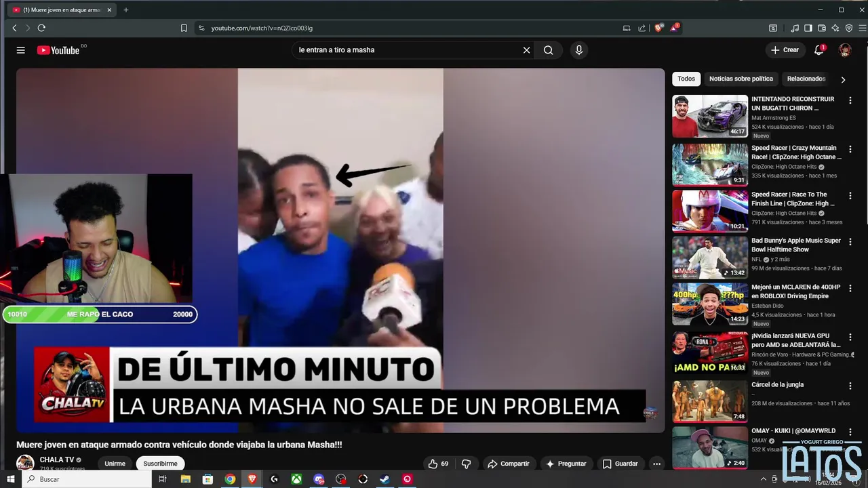
Task: Select the 'Muere joven en ataque' tab
Action: pos(61,9)
